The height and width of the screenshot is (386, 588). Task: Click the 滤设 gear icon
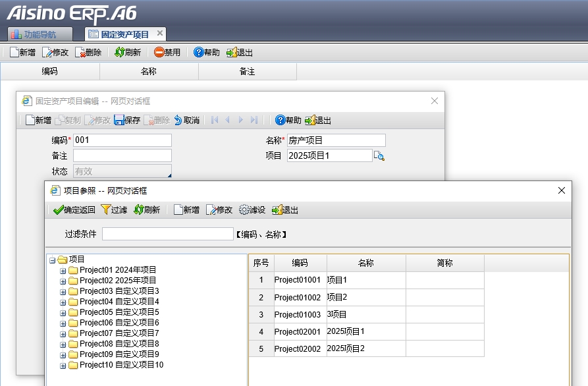tap(244, 209)
